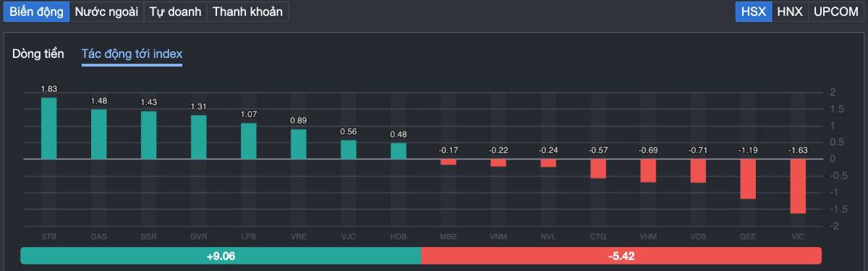Image resolution: width=868 pixels, height=271 pixels.
Task: Click the VIC ticker label
Action: (798, 237)
